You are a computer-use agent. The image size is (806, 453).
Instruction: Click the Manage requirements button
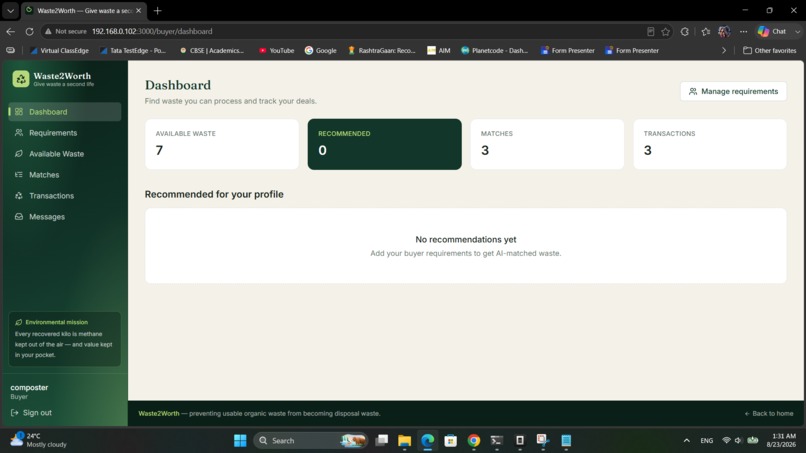(734, 91)
